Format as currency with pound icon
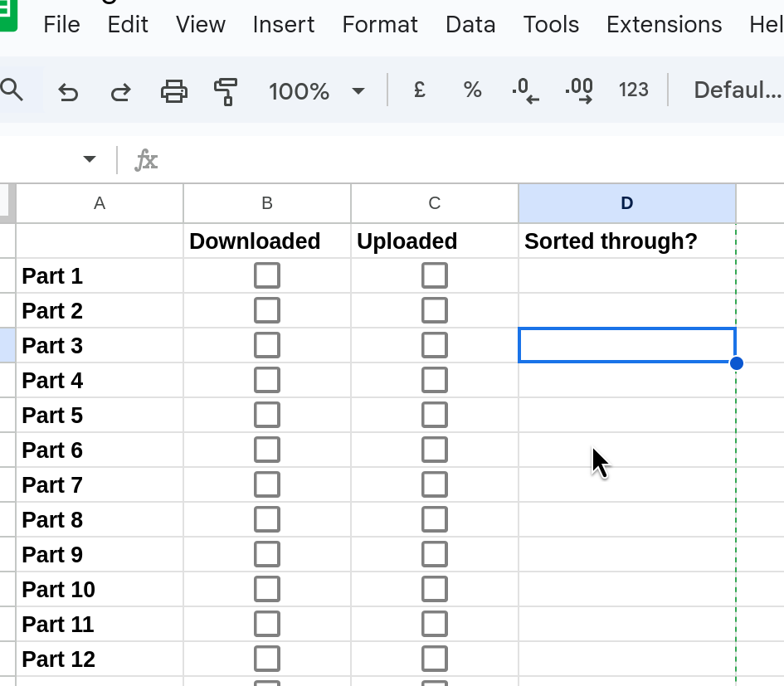This screenshot has width=784, height=686. tap(420, 90)
